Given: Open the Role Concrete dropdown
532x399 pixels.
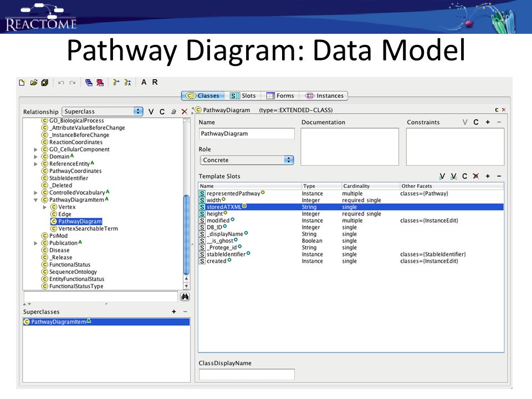Looking at the screenshot, I should pos(247,160).
